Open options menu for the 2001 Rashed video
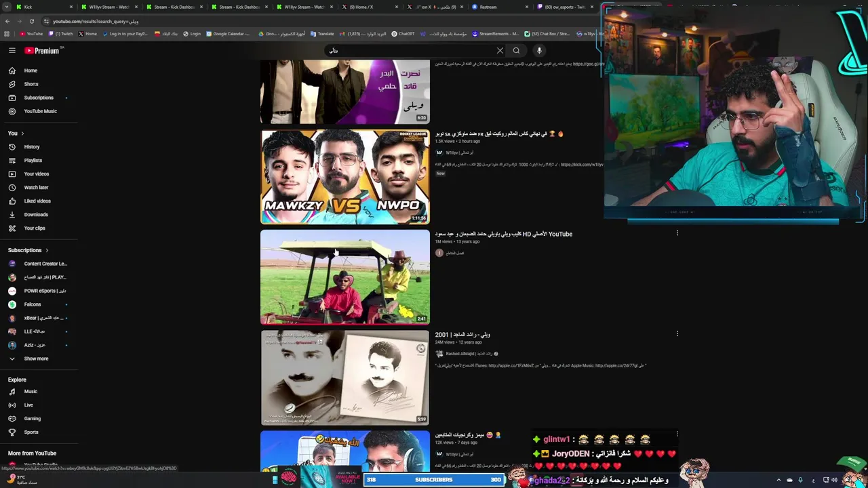The image size is (868, 488). click(x=677, y=334)
